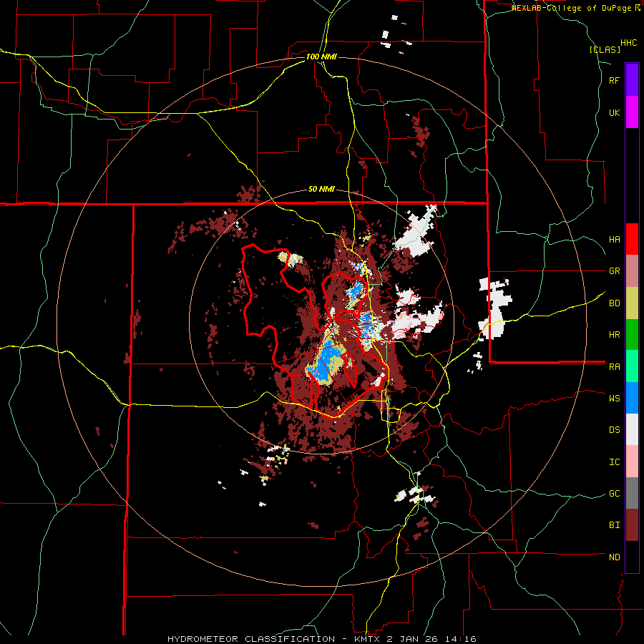
Task: Click the HA legend label
Action: click(615, 240)
